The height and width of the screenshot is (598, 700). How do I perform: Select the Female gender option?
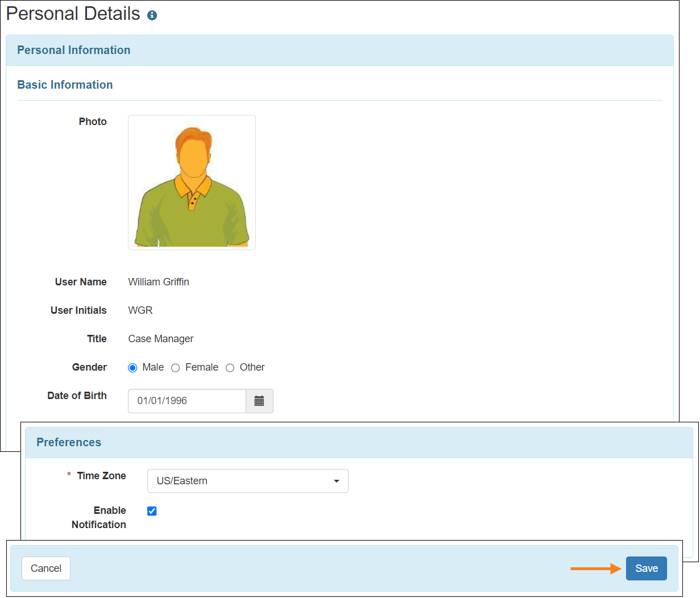point(175,367)
